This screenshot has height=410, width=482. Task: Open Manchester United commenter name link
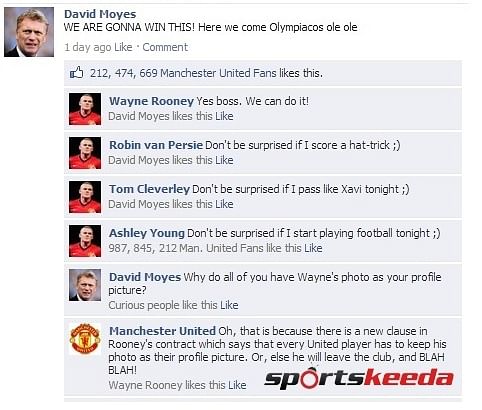(162, 331)
